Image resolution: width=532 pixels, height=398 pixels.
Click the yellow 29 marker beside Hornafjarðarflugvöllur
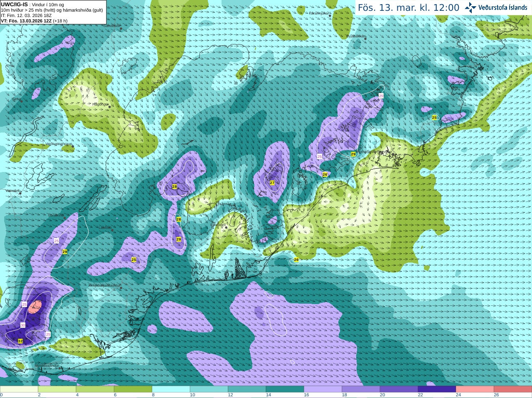(x=353, y=154)
